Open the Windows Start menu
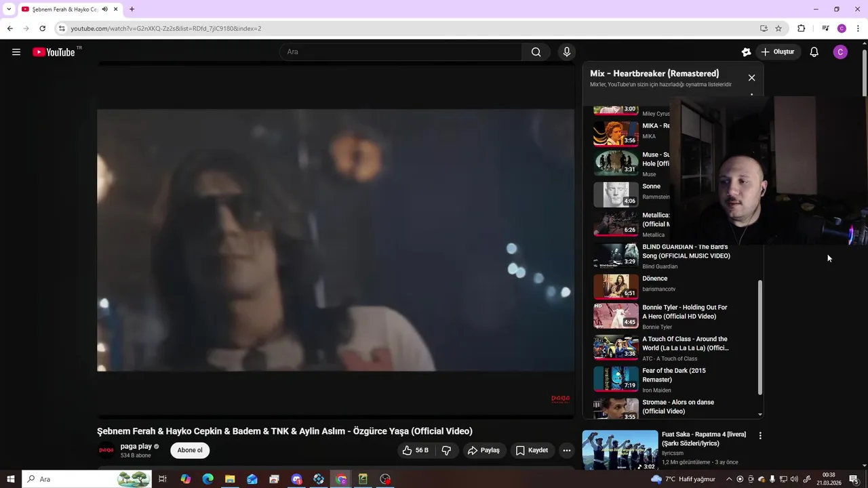The width and height of the screenshot is (868, 488). click(x=10, y=479)
